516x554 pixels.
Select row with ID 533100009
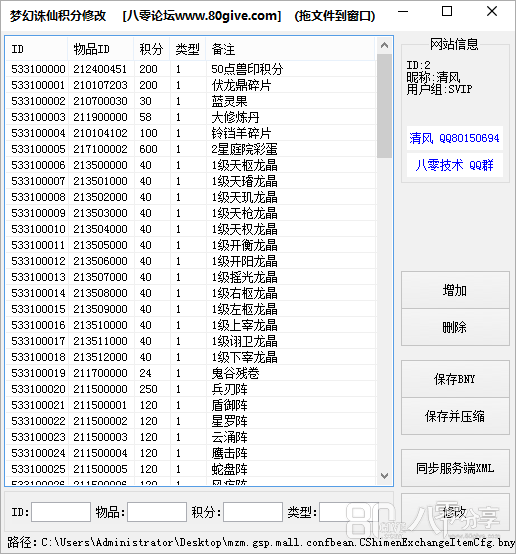pos(191,213)
